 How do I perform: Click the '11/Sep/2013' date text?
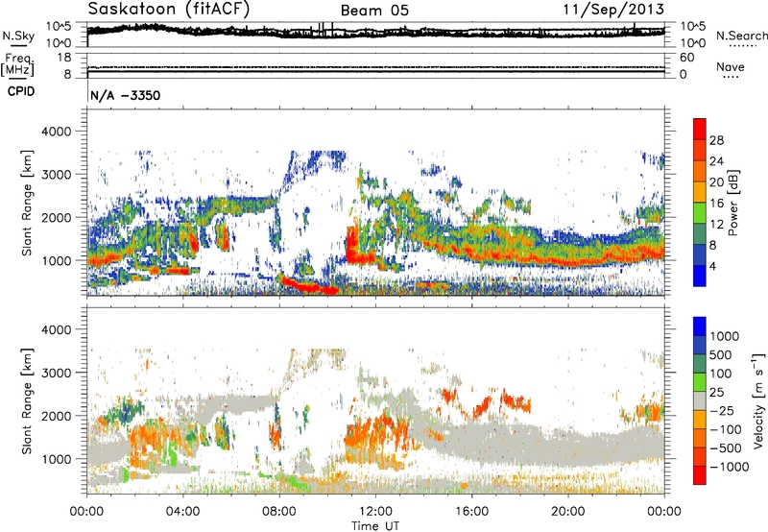pos(613,10)
